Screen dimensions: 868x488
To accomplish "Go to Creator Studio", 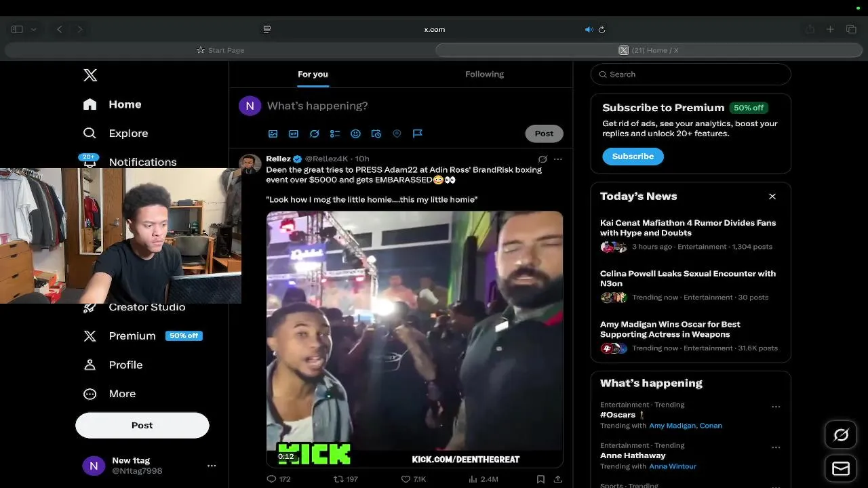I will (134, 307).
